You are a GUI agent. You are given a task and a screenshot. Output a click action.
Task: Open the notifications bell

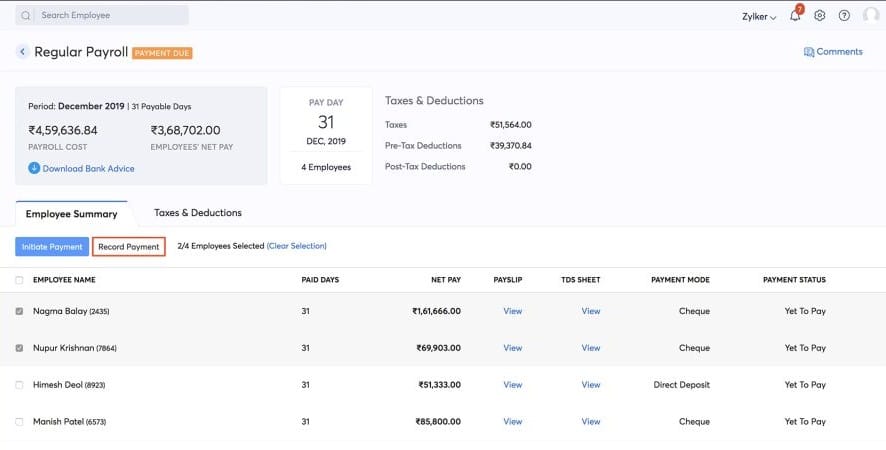point(795,16)
